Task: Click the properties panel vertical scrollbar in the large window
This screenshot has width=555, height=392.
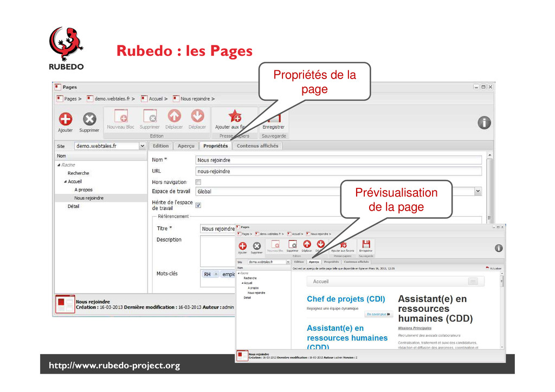Action: click(490, 187)
